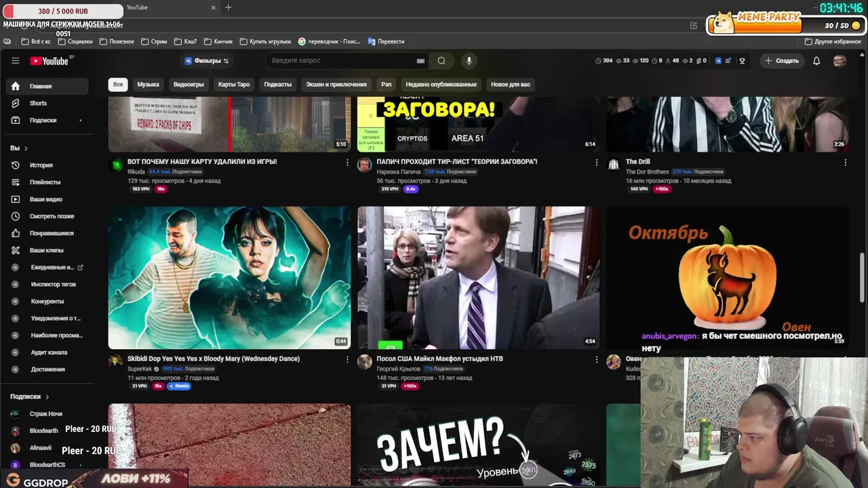Open the Skibidi Dop Yes Yes Yes video title
Image resolution: width=868 pixels, height=488 pixels.
click(x=214, y=359)
